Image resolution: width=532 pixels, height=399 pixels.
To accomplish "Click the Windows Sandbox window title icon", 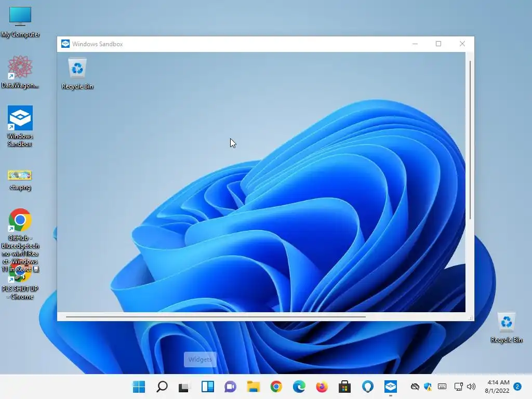I will pos(65,44).
